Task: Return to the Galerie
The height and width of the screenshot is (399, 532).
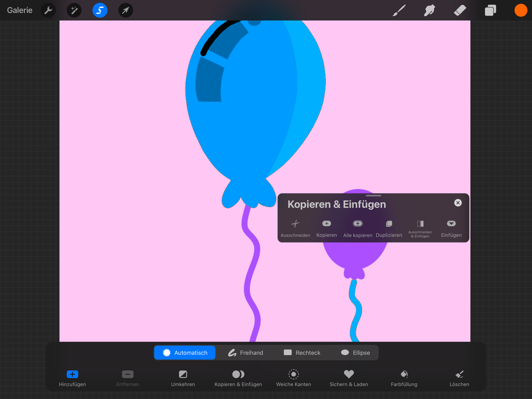Action: [x=20, y=10]
